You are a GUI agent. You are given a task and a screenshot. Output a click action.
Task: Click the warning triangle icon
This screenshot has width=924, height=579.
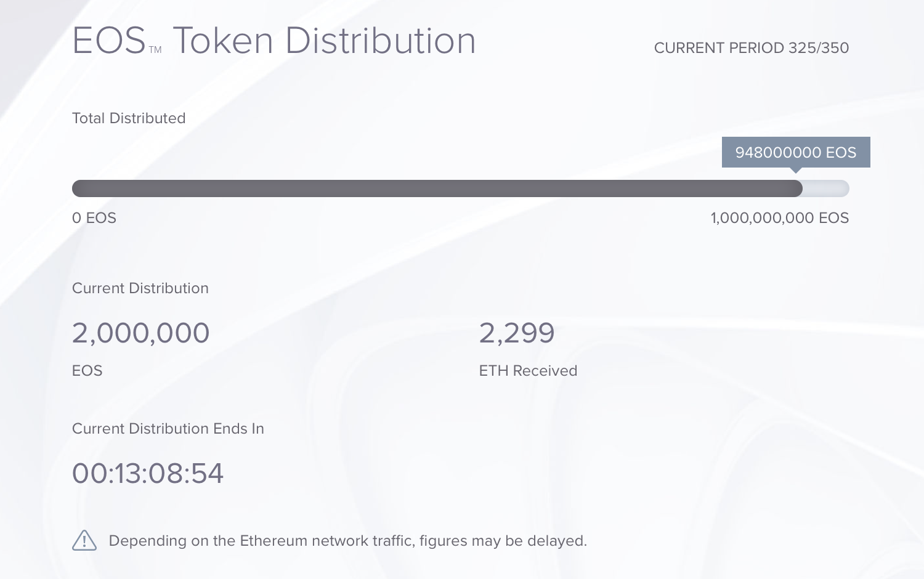click(x=84, y=540)
